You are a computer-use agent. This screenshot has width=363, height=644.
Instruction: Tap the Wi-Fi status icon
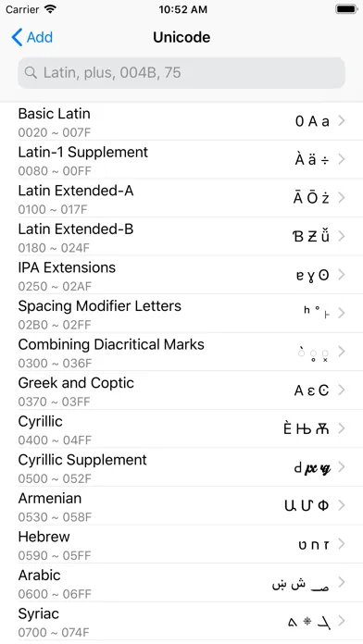coord(50,9)
